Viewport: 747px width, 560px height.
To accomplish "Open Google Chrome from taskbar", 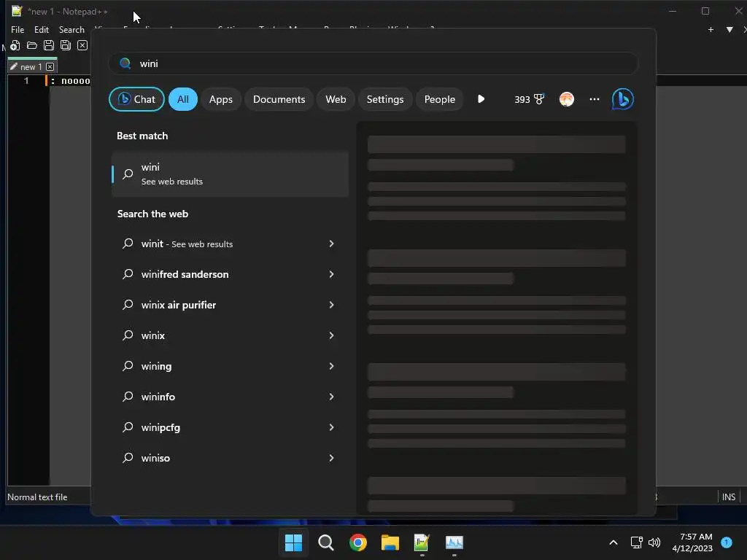I will [357, 542].
